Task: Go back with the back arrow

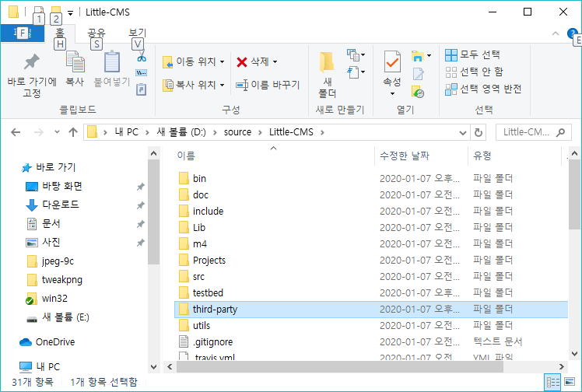Action: click(16, 132)
